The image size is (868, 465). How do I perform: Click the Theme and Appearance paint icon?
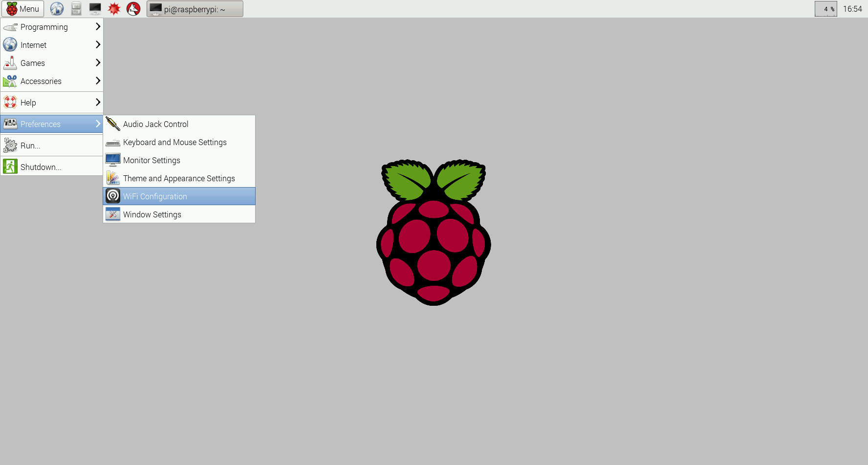coord(113,178)
